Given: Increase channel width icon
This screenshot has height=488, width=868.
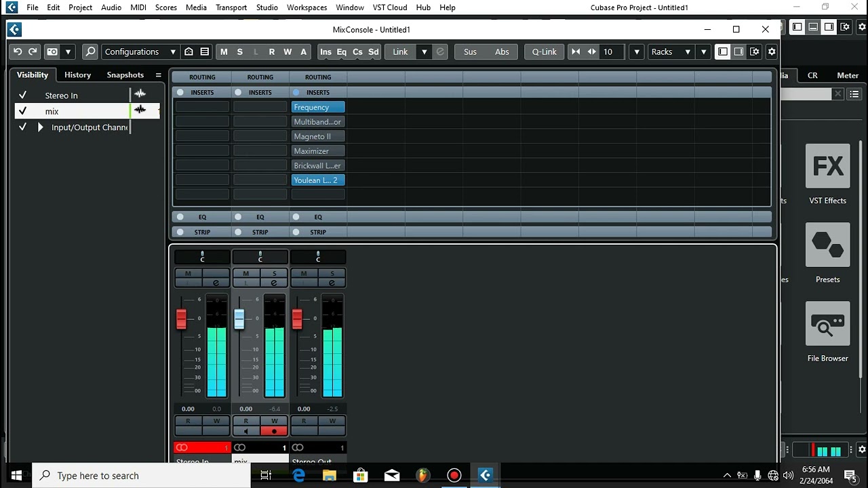Looking at the screenshot, I should coord(591,52).
